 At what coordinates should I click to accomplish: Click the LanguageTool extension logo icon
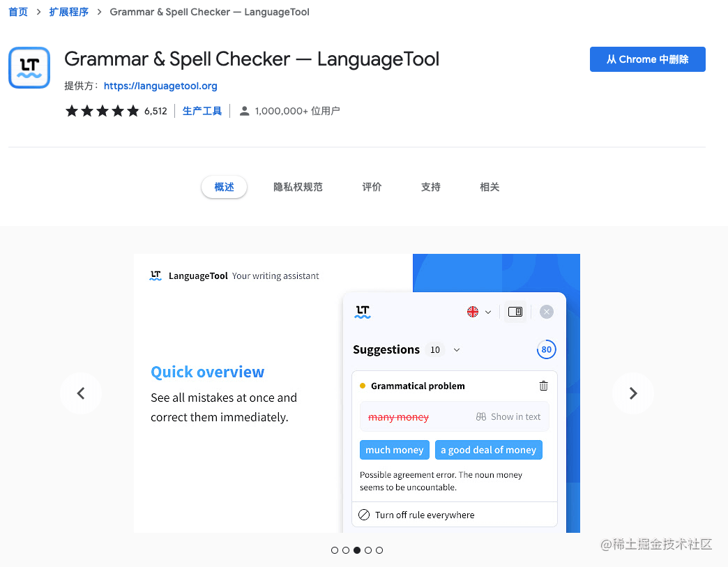click(x=29, y=68)
